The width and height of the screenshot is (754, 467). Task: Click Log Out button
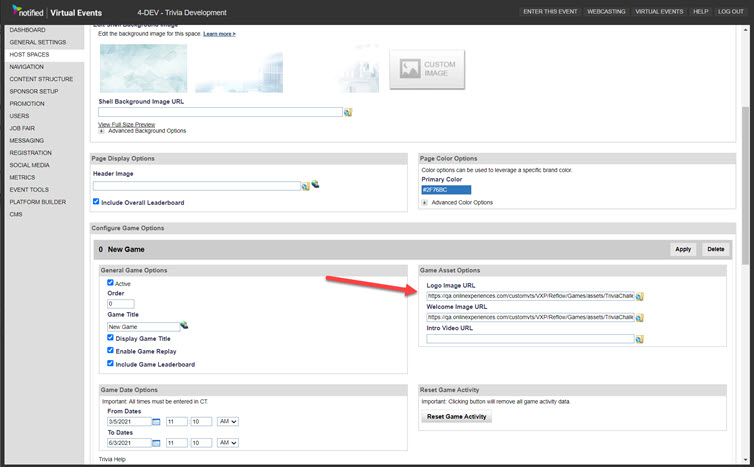pos(730,12)
